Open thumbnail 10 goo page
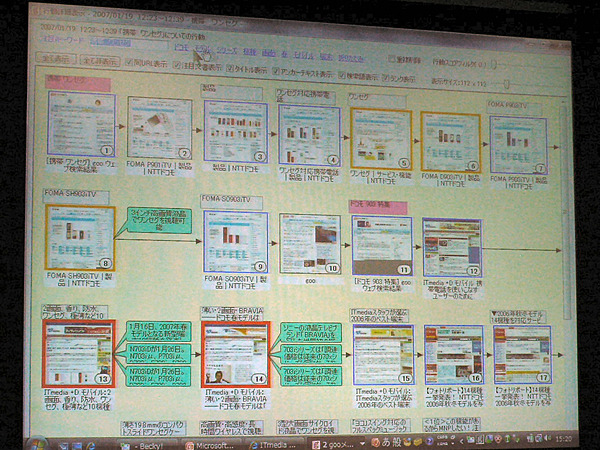Screen dimensions: 600x450 click(310, 244)
